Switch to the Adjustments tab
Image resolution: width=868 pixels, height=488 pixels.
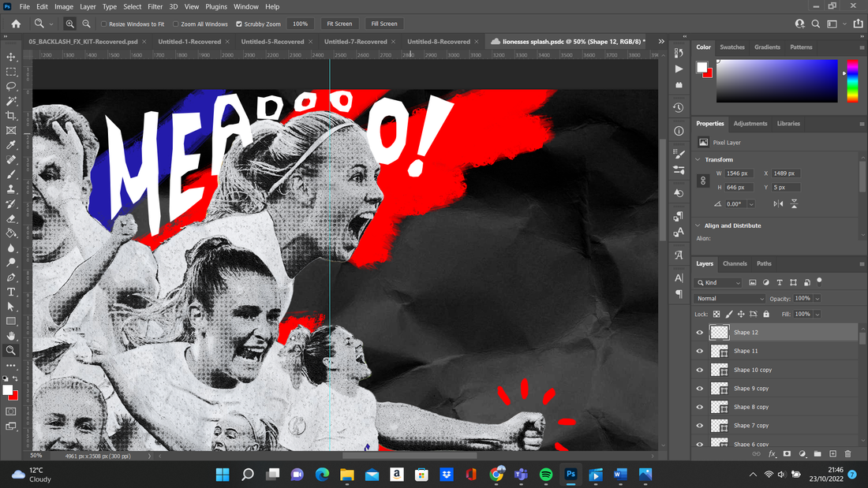(x=750, y=124)
